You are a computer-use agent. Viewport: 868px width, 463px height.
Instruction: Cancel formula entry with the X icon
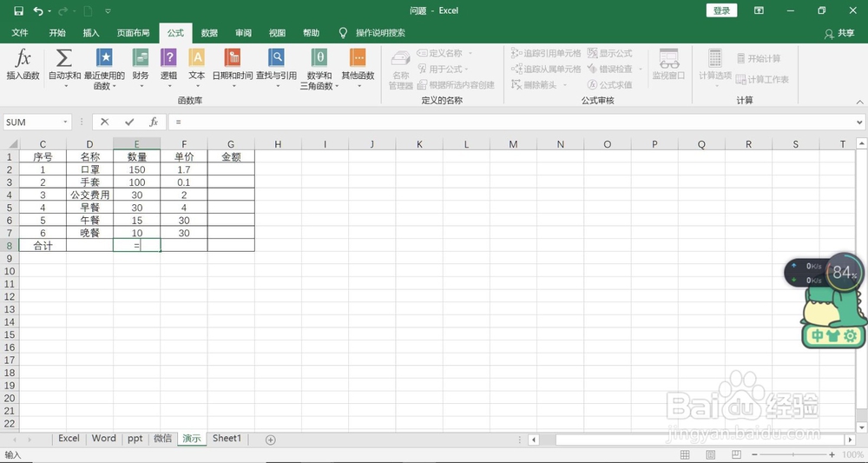pyautogui.click(x=105, y=122)
